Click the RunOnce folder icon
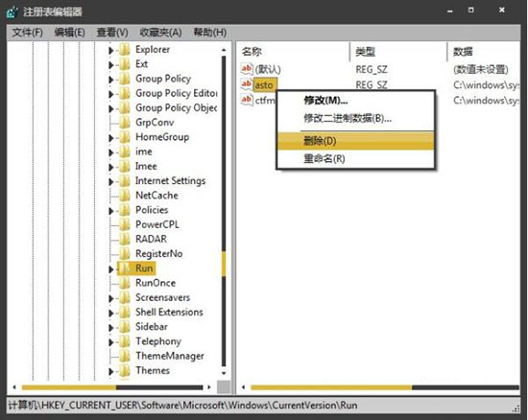 [125, 283]
